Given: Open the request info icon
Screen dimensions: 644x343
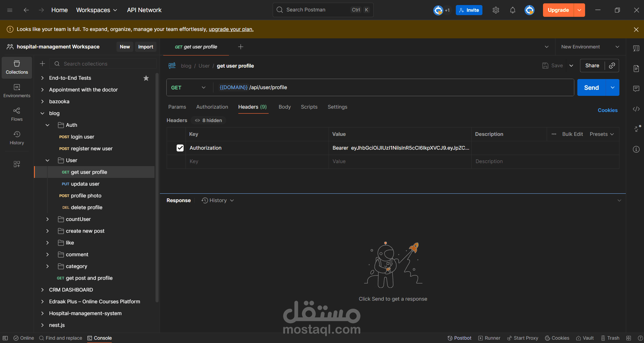Looking at the screenshot, I should click(x=636, y=149).
